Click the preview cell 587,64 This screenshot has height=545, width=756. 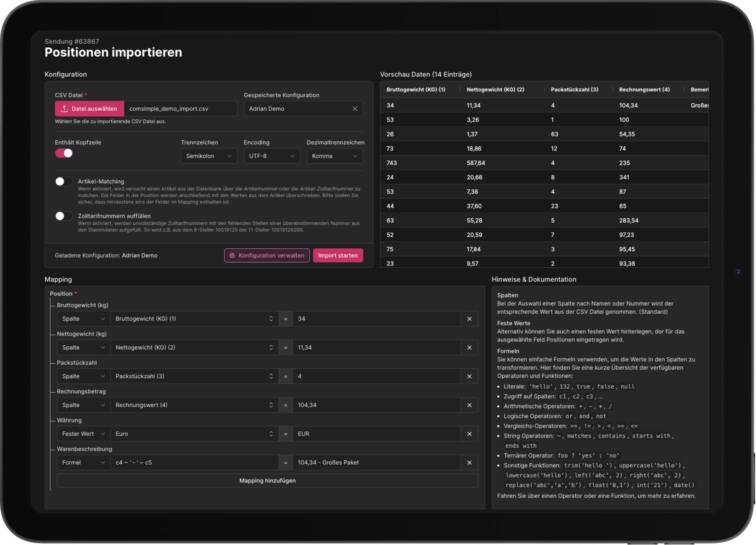coord(476,163)
